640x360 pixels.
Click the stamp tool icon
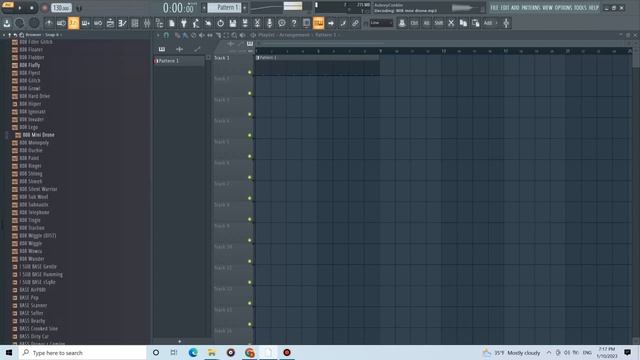click(x=402, y=23)
